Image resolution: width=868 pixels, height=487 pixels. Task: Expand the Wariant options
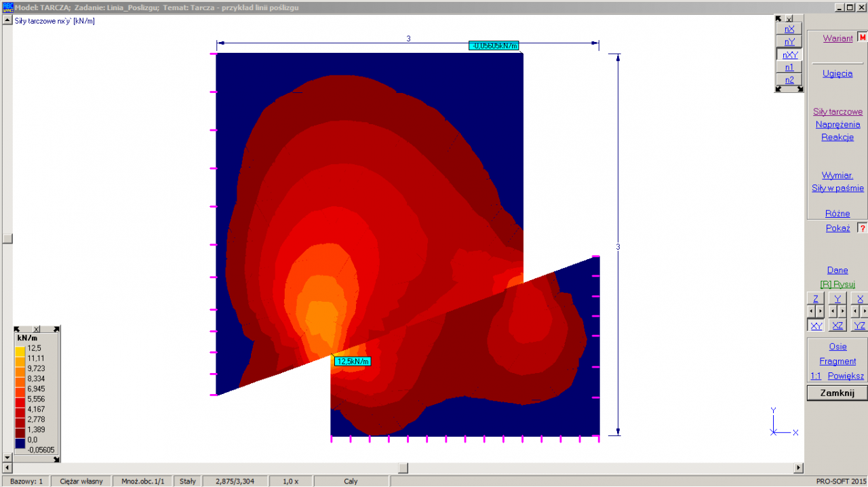[837, 38]
